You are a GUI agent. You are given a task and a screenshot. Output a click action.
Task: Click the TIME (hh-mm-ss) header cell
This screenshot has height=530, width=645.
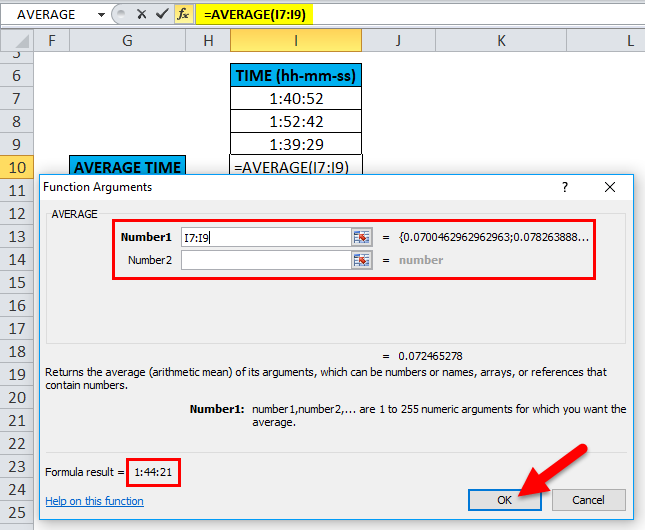[x=296, y=75]
